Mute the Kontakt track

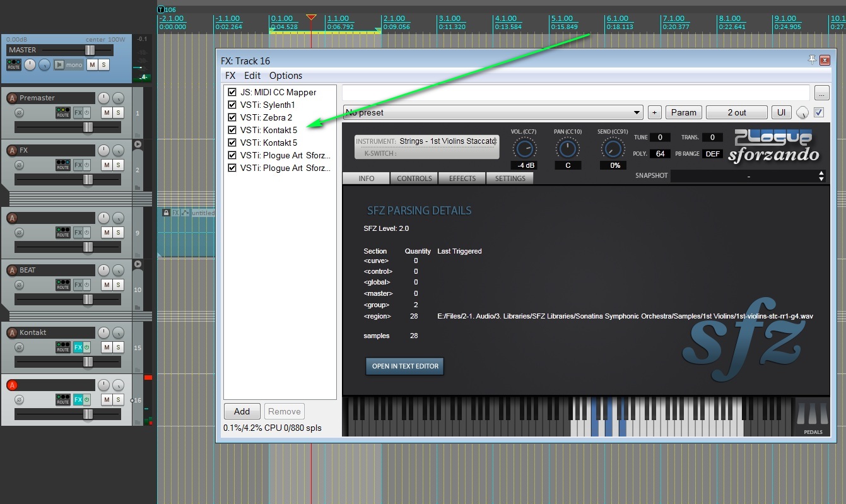pos(107,348)
